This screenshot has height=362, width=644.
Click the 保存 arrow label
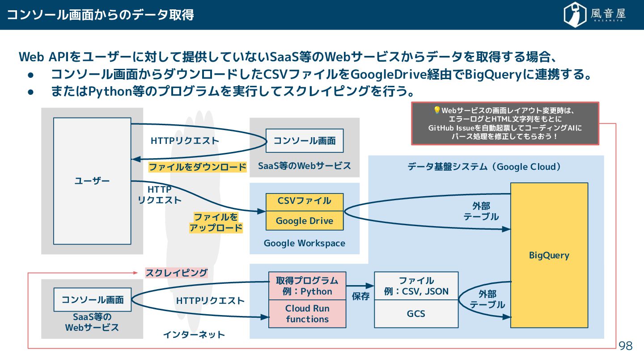point(360,296)
